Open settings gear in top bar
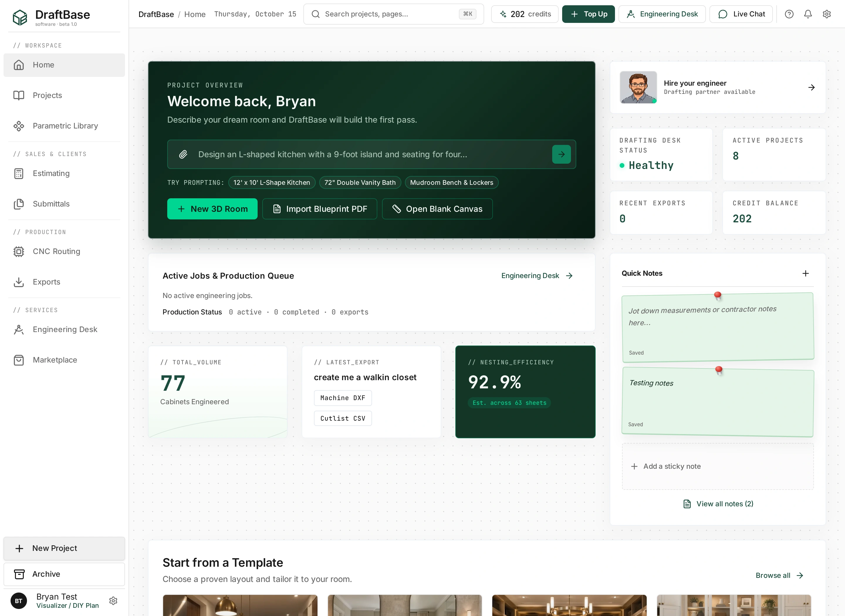This screenshot has width=845, height=616. point(827,14)
